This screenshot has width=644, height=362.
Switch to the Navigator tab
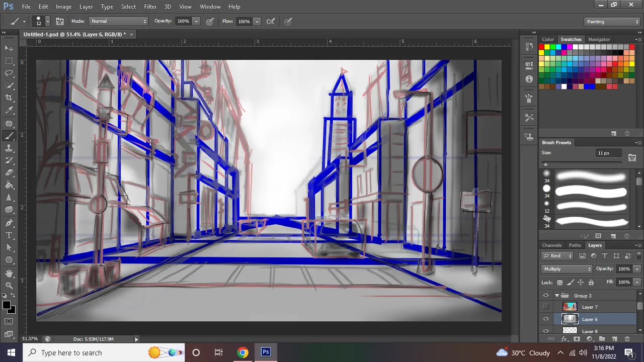pyautogui.click(x=599, y=39)
